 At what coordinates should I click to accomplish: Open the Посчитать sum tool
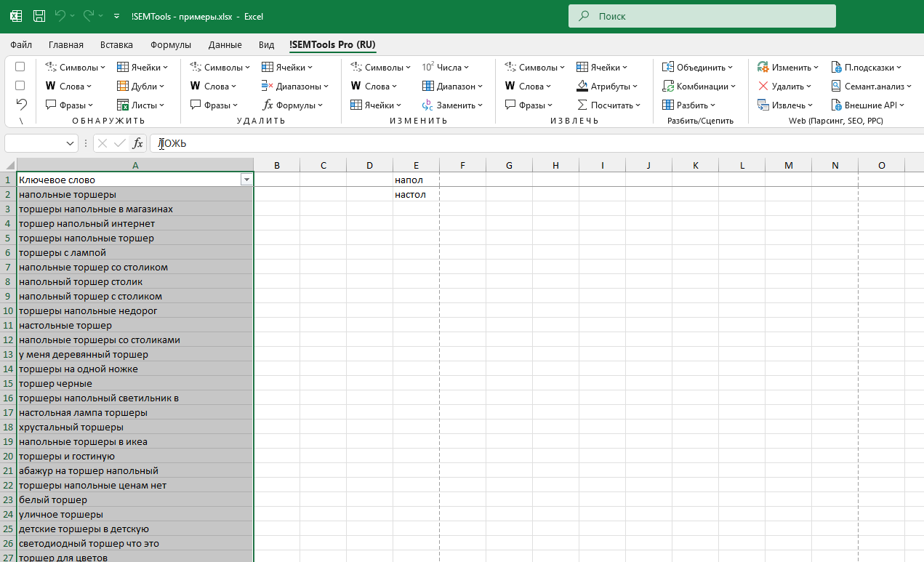(608, 105)
